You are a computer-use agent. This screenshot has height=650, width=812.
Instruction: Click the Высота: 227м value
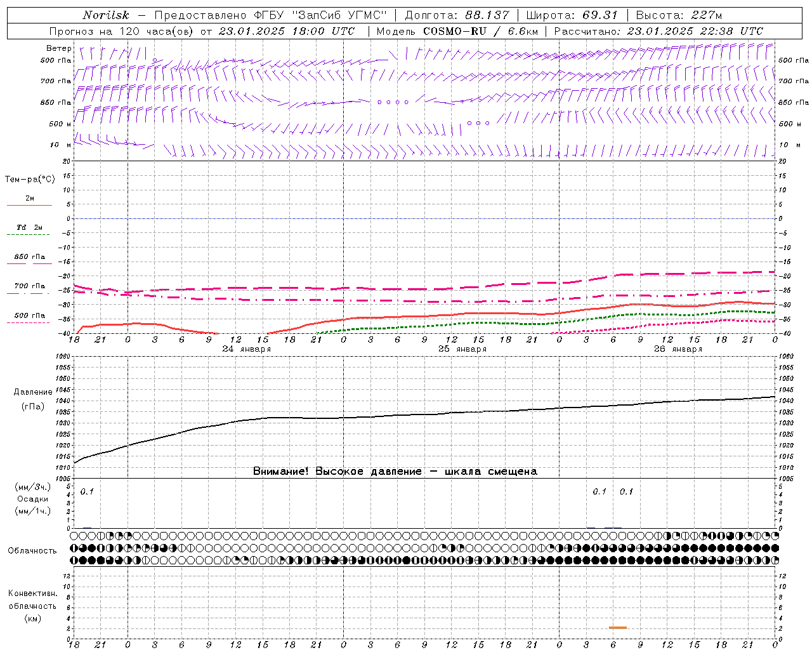[679, 15]
